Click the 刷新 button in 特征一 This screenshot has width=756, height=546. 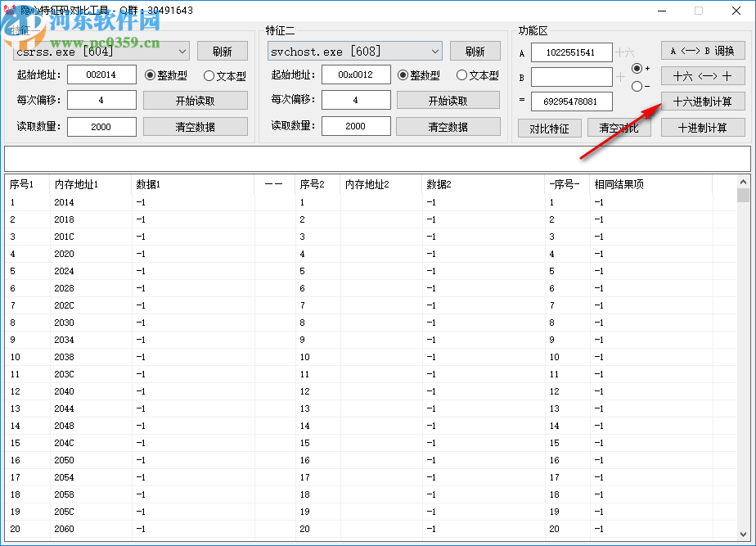pyautogui.click(x=223, y=51)
